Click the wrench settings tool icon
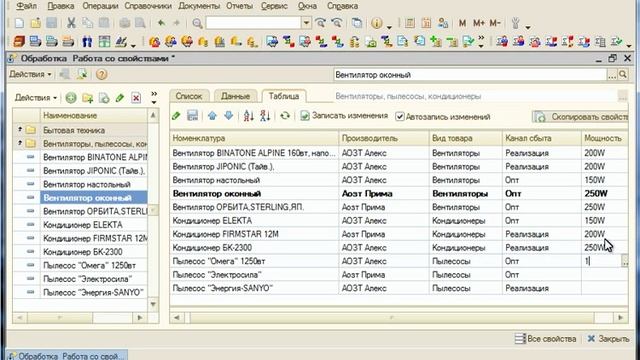Image resolution: width=640 pixels, height=360 pixels. pyautogui.click(x=516, y=23)
